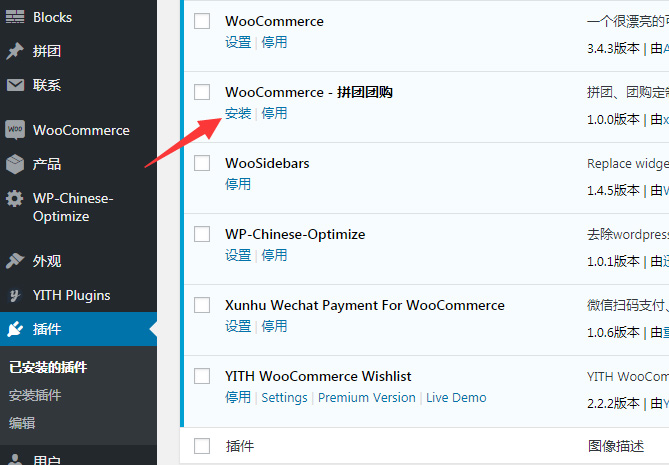Click the paintbrush icon beside 外观

15,261
